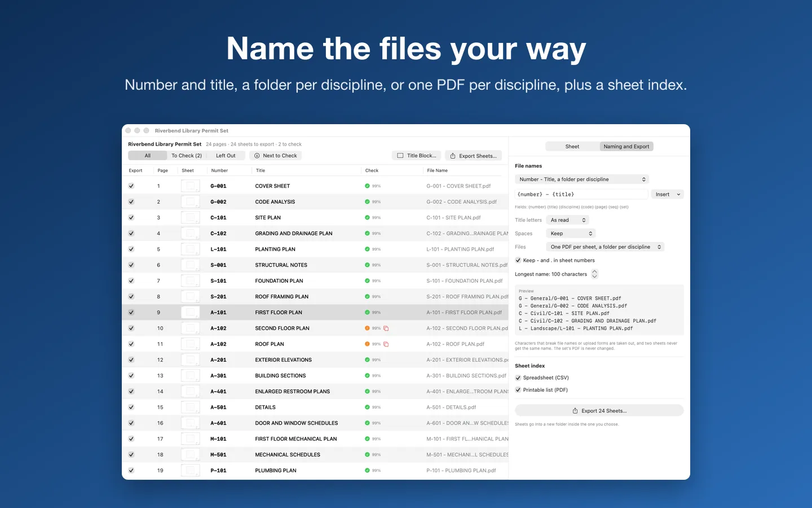
Task: Open the Spaces Keep dropdown
Action: 571,234
